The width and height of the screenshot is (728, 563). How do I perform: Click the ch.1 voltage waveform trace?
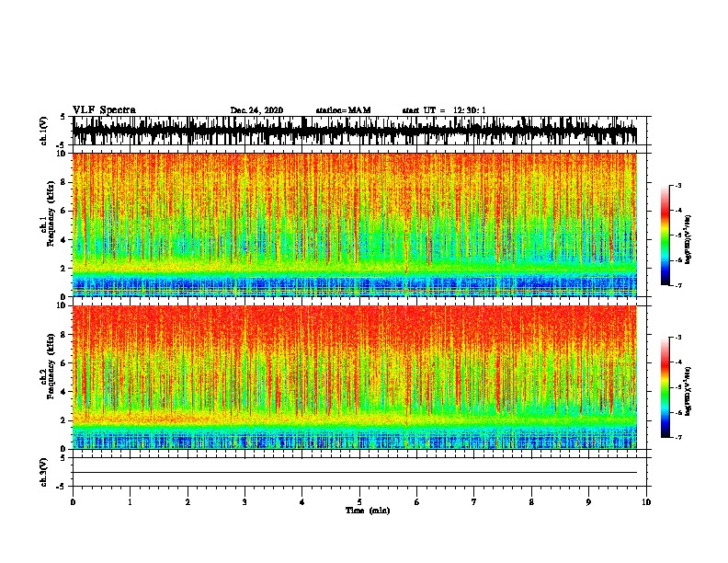pyautogui.click(x=355, y=131)
